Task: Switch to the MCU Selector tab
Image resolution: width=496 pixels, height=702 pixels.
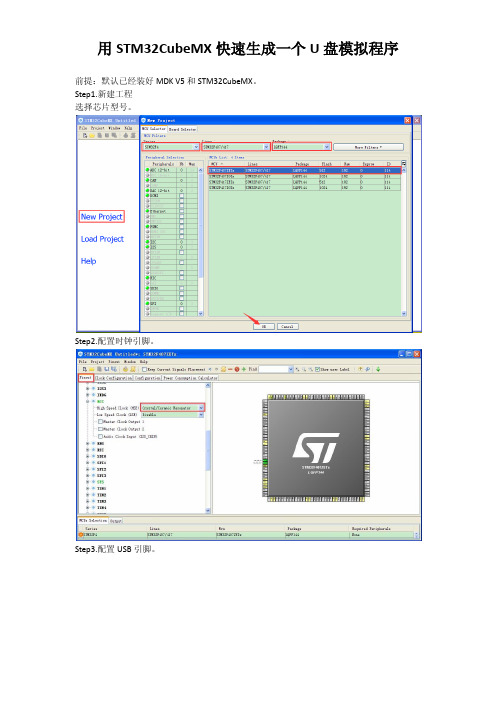Action: [154, 128]
